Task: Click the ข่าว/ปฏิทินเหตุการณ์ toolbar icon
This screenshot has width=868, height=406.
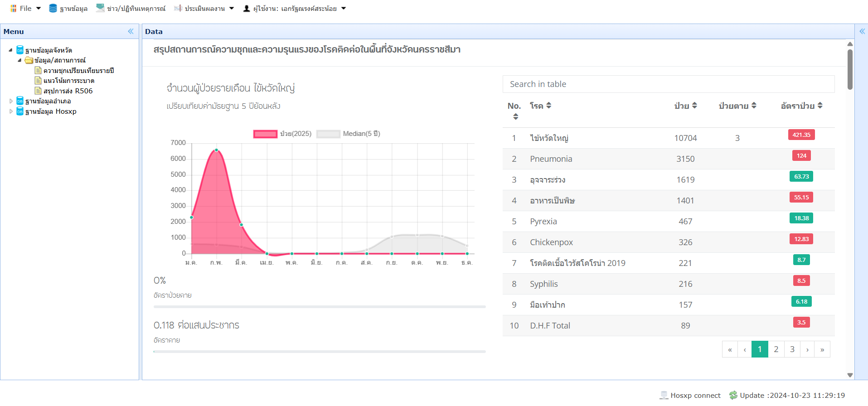Action: click(x=100, y=8)
